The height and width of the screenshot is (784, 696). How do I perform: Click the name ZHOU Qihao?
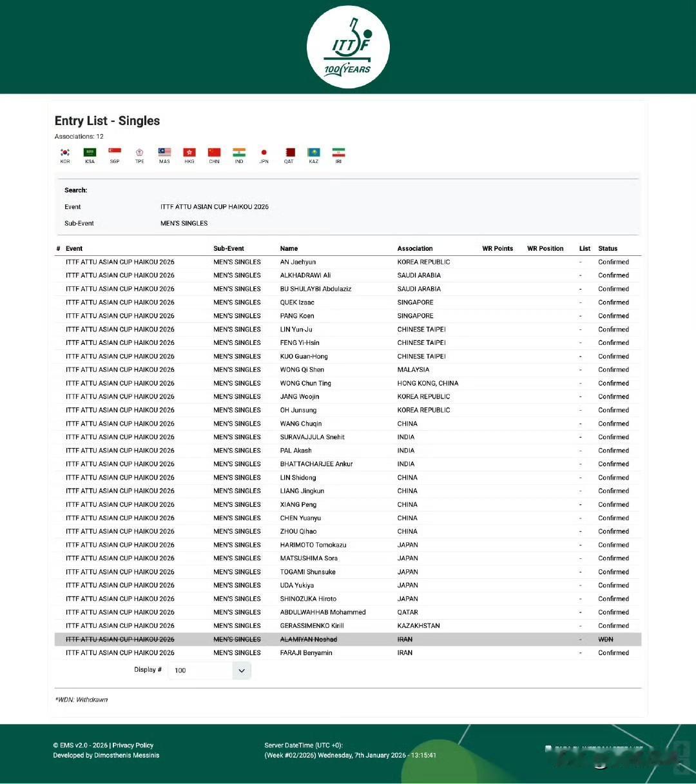[298, 532]
